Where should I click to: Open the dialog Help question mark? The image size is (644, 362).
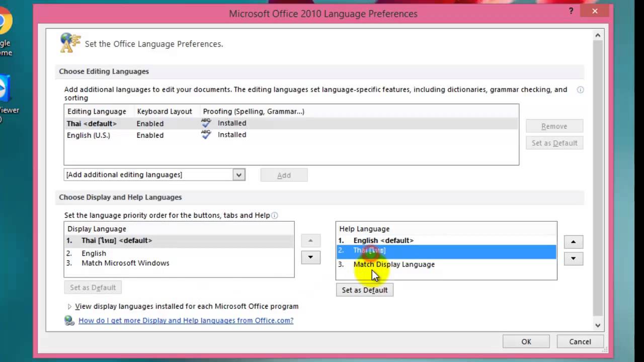[x=571, y=11]
